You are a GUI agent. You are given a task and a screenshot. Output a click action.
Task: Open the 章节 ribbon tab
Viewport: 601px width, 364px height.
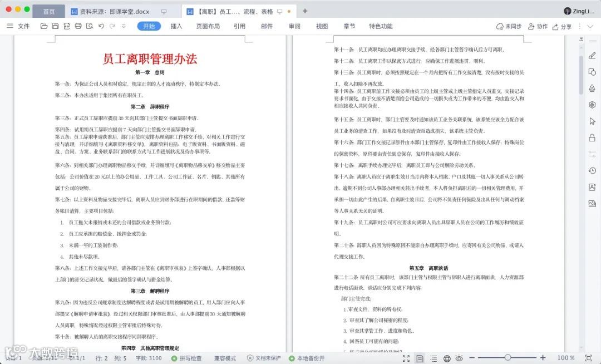coord(349,26)
